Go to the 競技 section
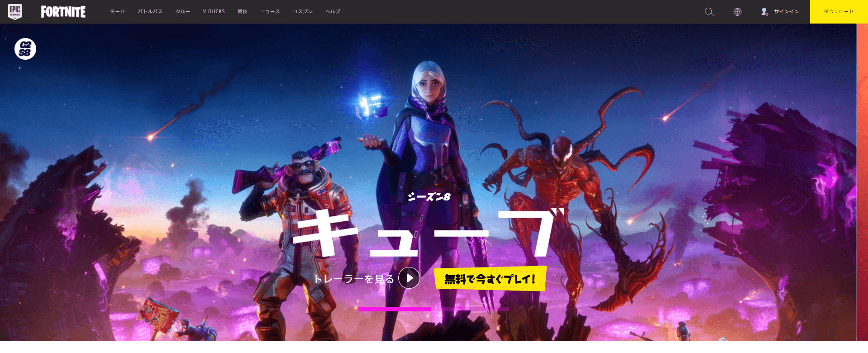This screenshot has width=868, height=353. point(242,12)
